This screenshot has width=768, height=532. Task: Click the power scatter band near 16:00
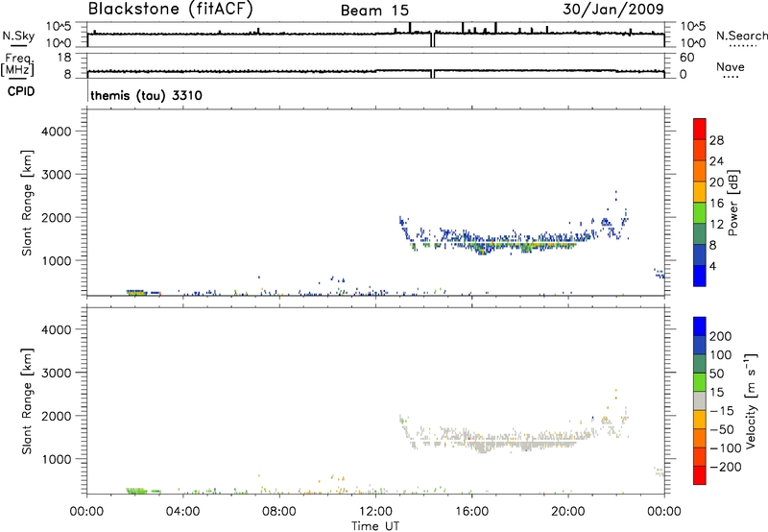pos(490,241)
